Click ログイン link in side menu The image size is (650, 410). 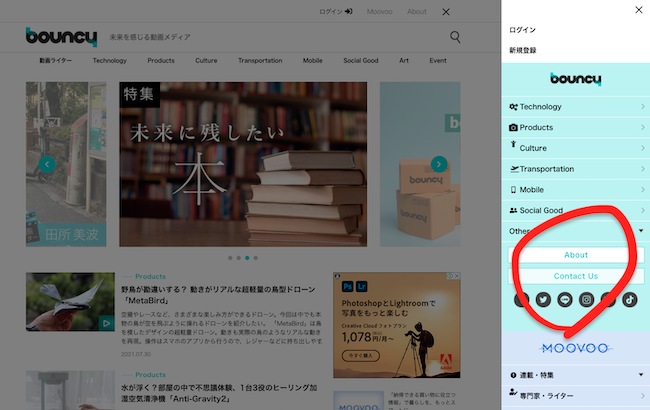click(523, 30)
